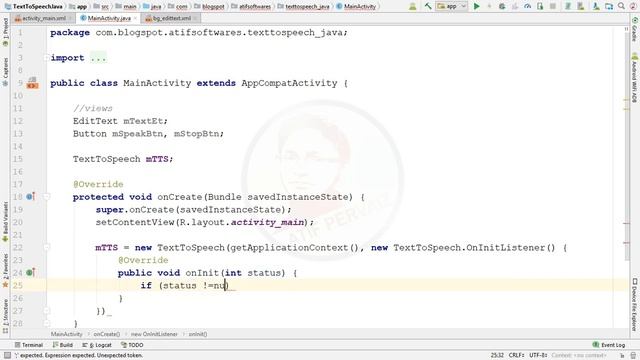Expand the folded import statement
Image resolution: width=640 pixels, height=360 pixels.
[x=98, y=58]
